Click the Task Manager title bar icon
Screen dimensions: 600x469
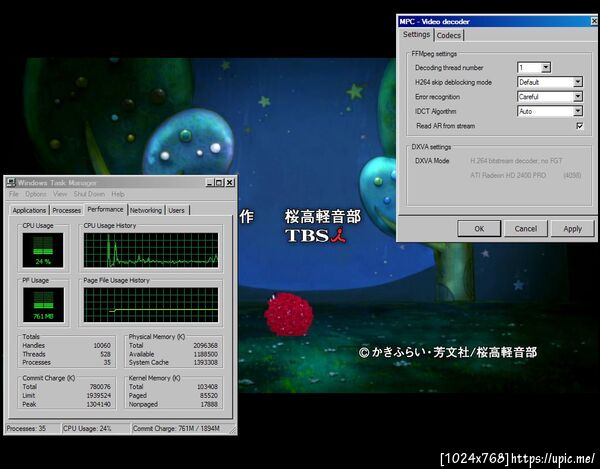pos(11,182)
